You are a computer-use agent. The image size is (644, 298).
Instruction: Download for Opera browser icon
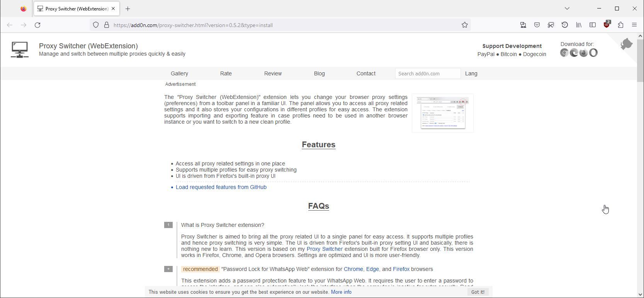pyautogui.click(x=593, y=53)
